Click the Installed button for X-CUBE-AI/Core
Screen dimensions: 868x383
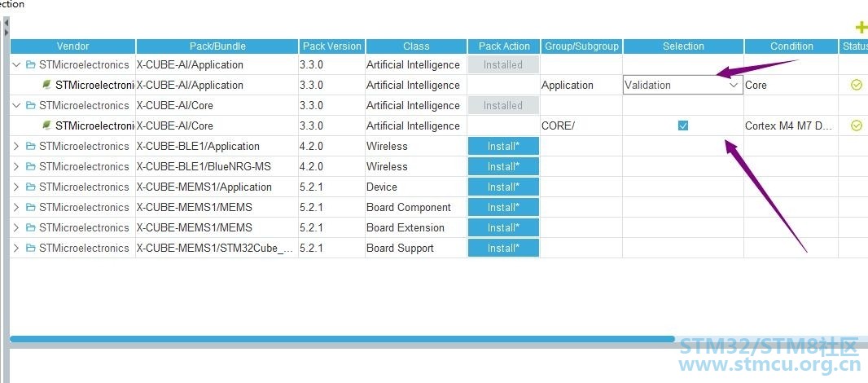point(503,105)
